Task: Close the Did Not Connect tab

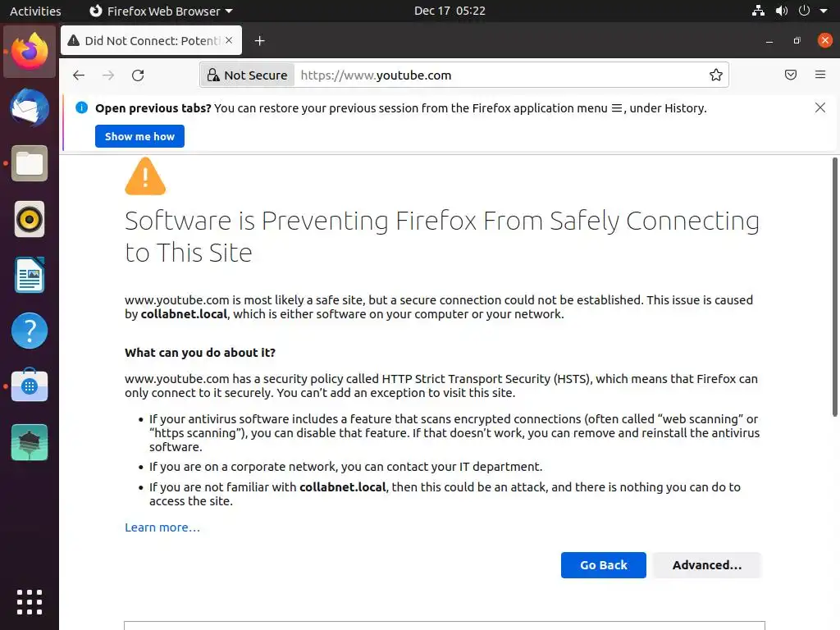Action: pyautogui.click(x=230, y=41)
